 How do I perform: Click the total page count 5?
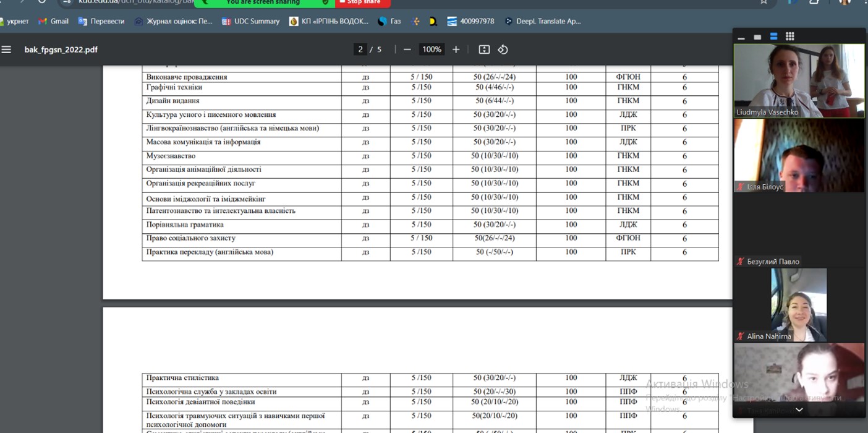click(x=380, y=49)
